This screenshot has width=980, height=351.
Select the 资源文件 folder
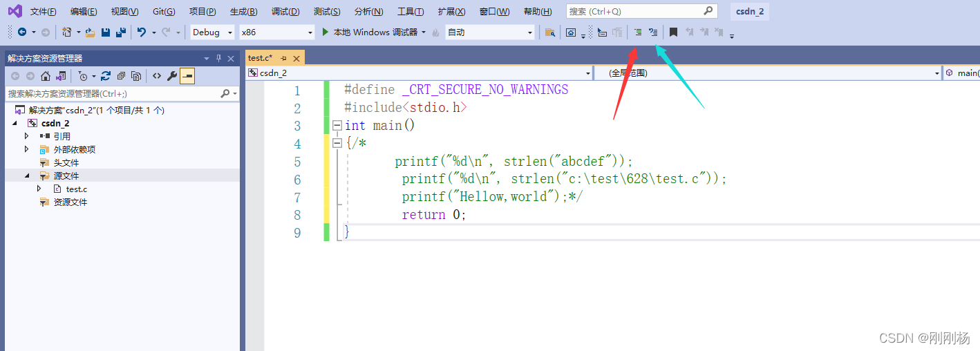70,202
